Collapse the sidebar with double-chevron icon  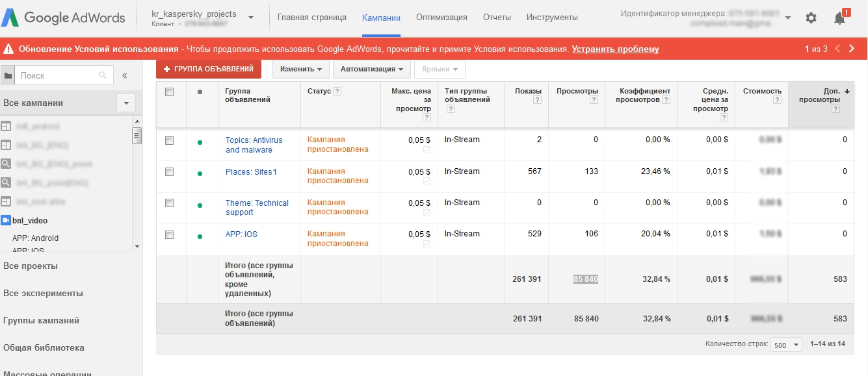(x=125, y=75)
